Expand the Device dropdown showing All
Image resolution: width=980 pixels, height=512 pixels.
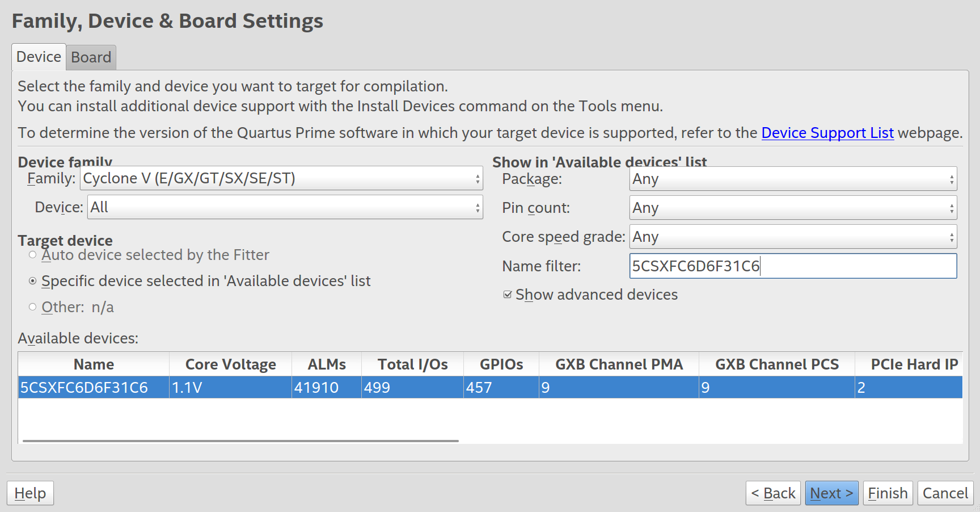coord(285,207)
